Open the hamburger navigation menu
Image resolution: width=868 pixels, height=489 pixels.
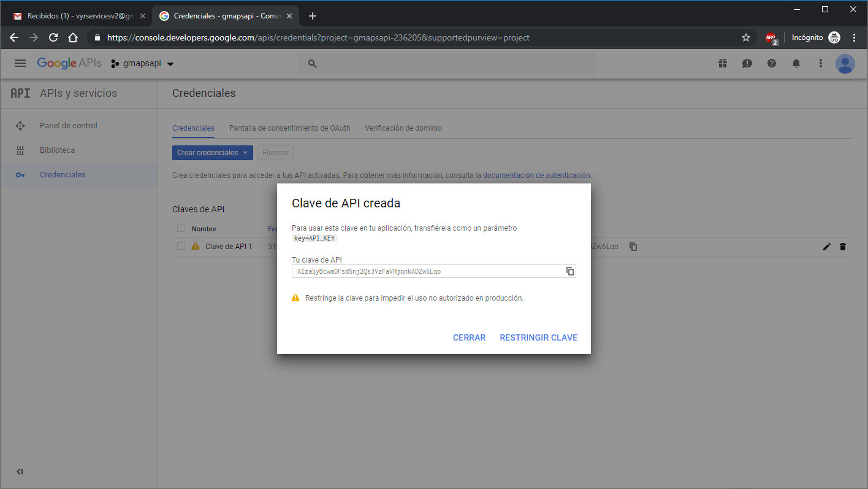pyautogui.click(x=20, y=63)
